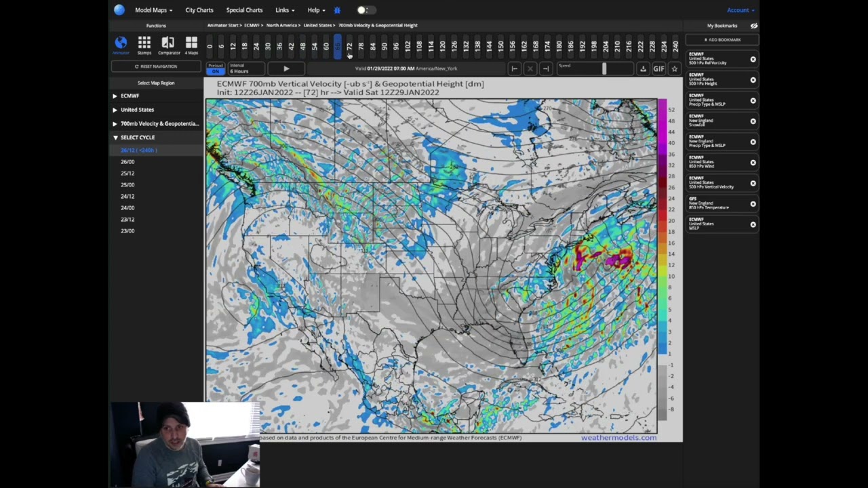Open the City Charts menu item
Image resolution: width=868 pixels, height=488 pixels.
click(199, 10)
